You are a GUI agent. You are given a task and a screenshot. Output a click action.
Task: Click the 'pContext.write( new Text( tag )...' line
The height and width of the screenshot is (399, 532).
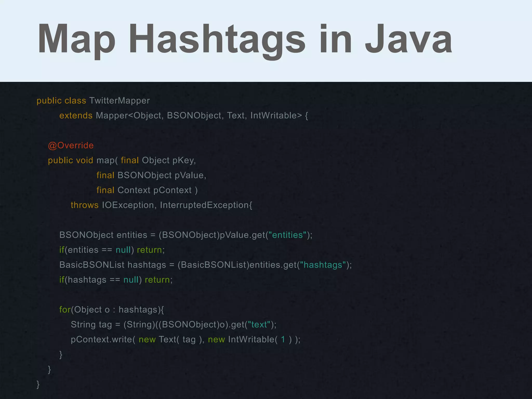pos(186,340)
